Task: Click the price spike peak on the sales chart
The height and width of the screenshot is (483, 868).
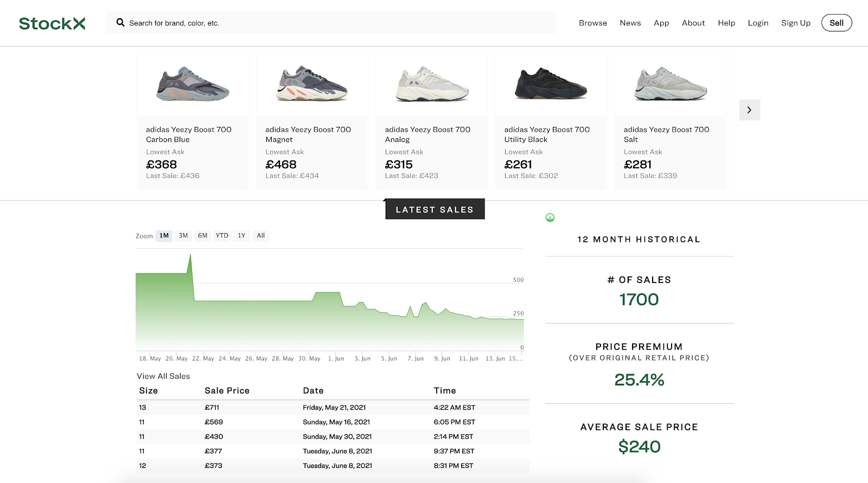Action: pos(190,255)
